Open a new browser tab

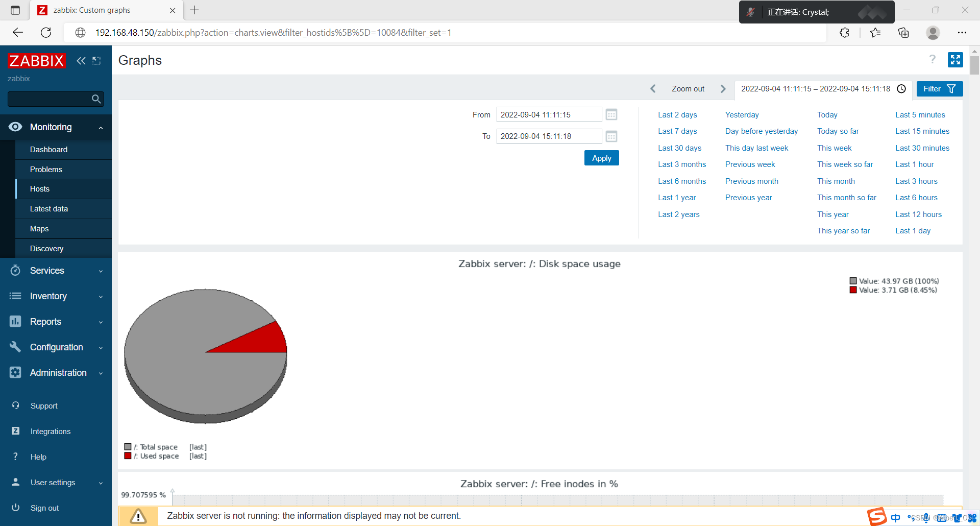coord(194,10)
